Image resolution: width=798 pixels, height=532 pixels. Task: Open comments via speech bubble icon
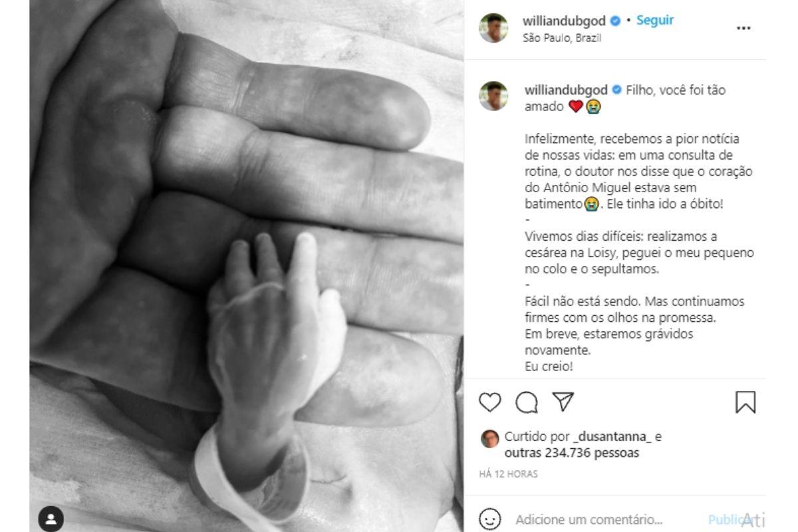pyautogui.click(x=527, y=402)
